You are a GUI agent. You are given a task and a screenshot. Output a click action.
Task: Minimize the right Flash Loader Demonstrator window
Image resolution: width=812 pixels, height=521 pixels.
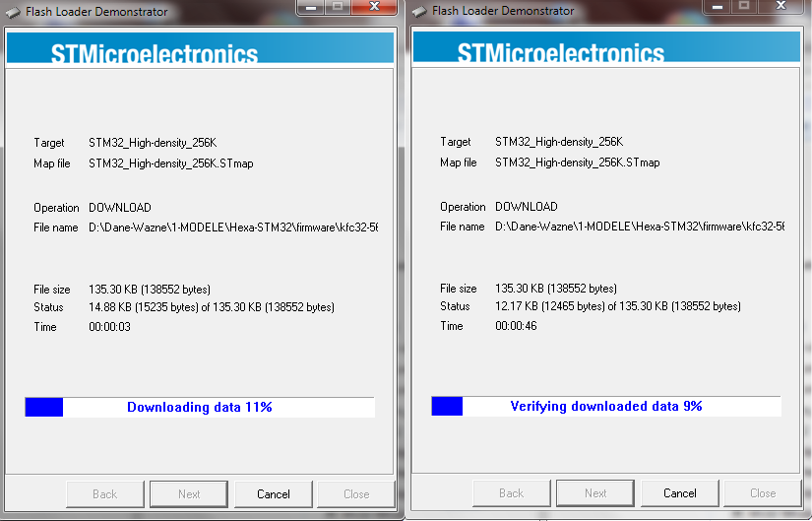718,6
